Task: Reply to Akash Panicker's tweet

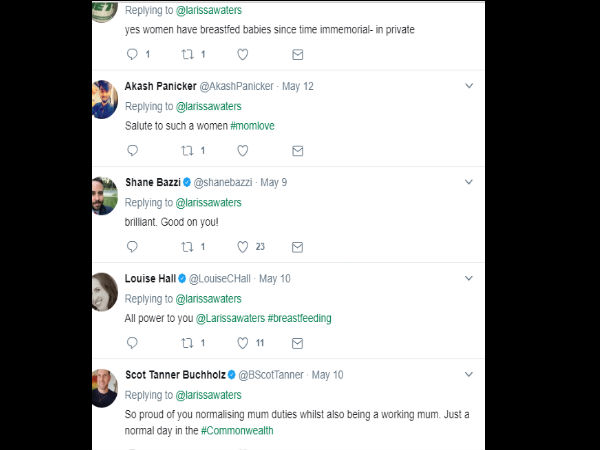Action: [x=132, y=150]
